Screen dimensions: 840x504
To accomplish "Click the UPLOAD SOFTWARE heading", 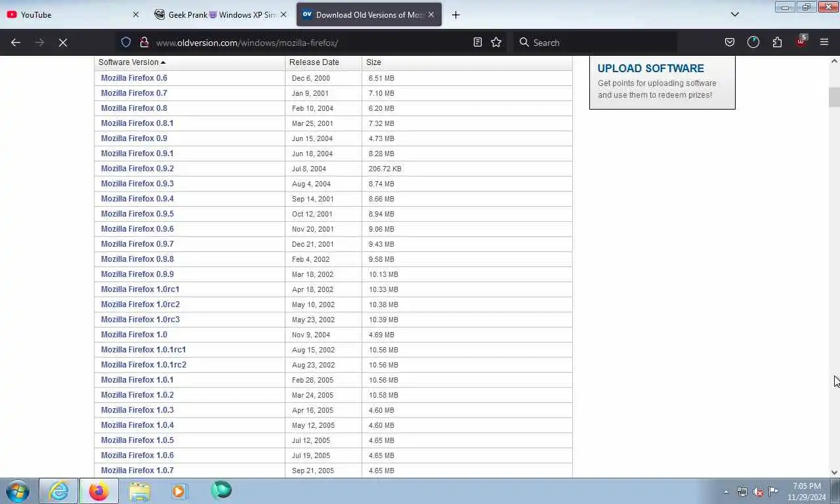I will point(650,68).
